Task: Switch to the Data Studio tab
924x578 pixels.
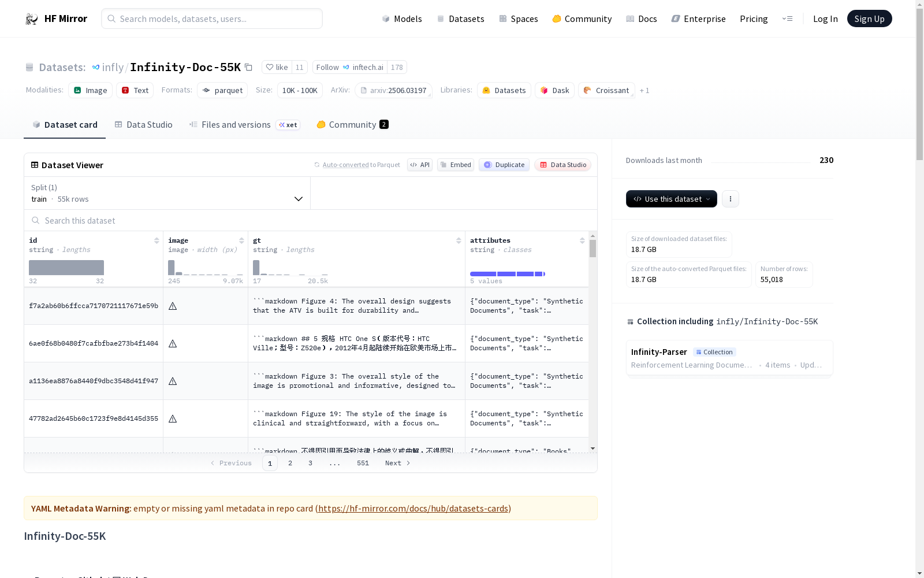Action: [x=144, y=125]
